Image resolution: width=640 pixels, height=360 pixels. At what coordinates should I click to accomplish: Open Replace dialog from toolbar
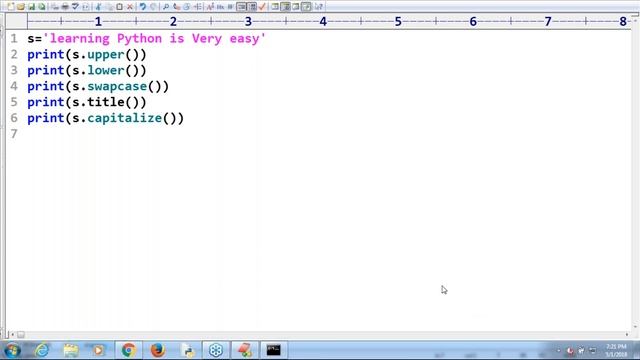(176, 7)
